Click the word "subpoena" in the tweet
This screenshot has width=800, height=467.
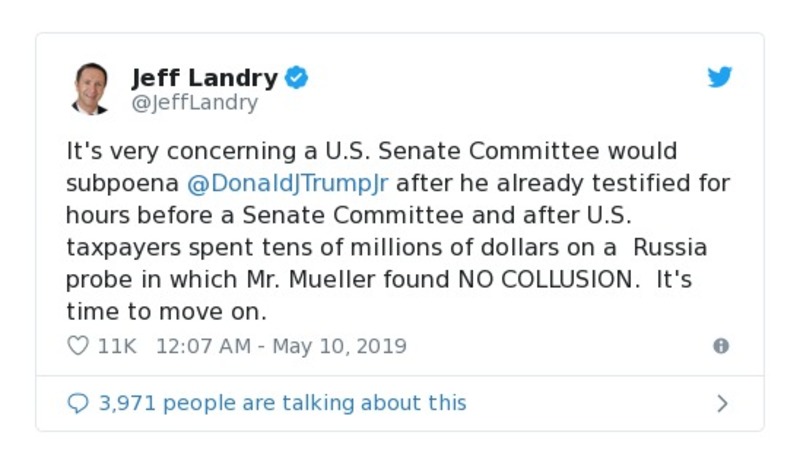[x=122, y=183]
